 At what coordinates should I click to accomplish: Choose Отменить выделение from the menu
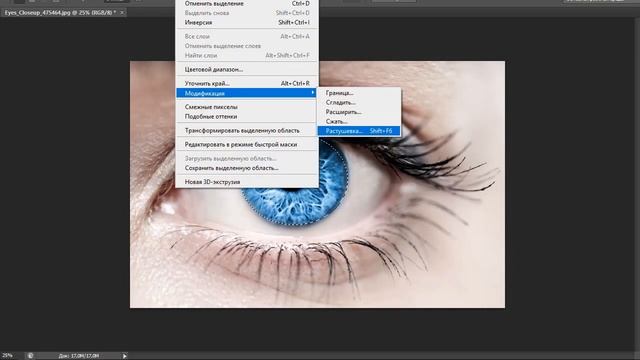247,4
